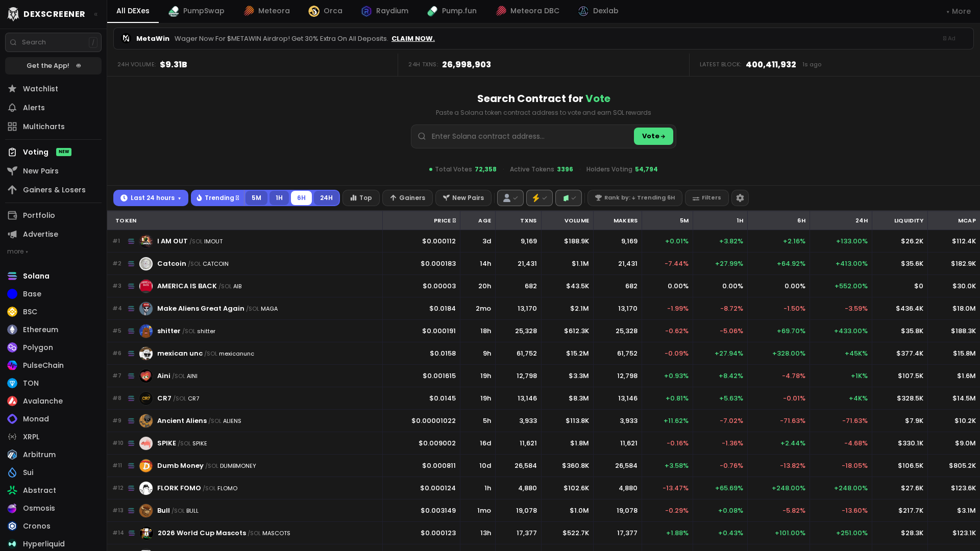Switch to Meteora DBC tab
The height and width of the screenshot is (551, 980).
click(x=528, y=11)
